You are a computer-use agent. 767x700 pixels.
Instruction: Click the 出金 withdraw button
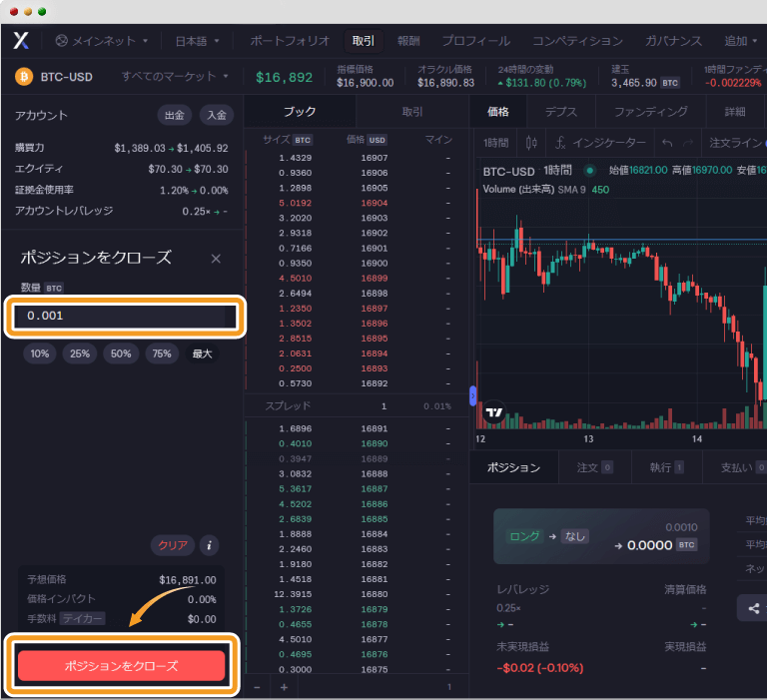[174, 116]
